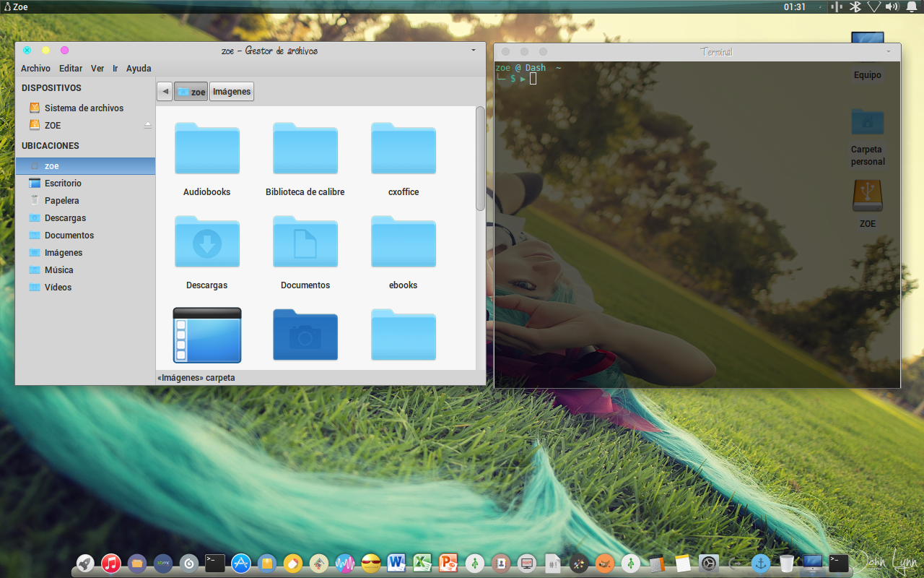
Task: Open the Editar menu
Action: 71,69
